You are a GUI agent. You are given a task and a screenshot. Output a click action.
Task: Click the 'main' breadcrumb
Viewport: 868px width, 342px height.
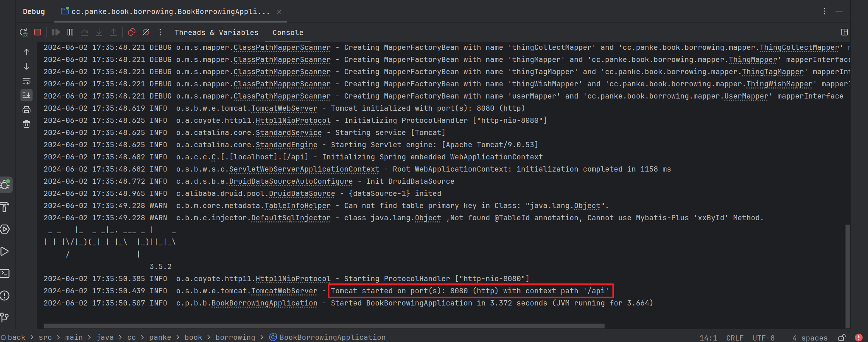pyautogui.click(x=74, y=337)
